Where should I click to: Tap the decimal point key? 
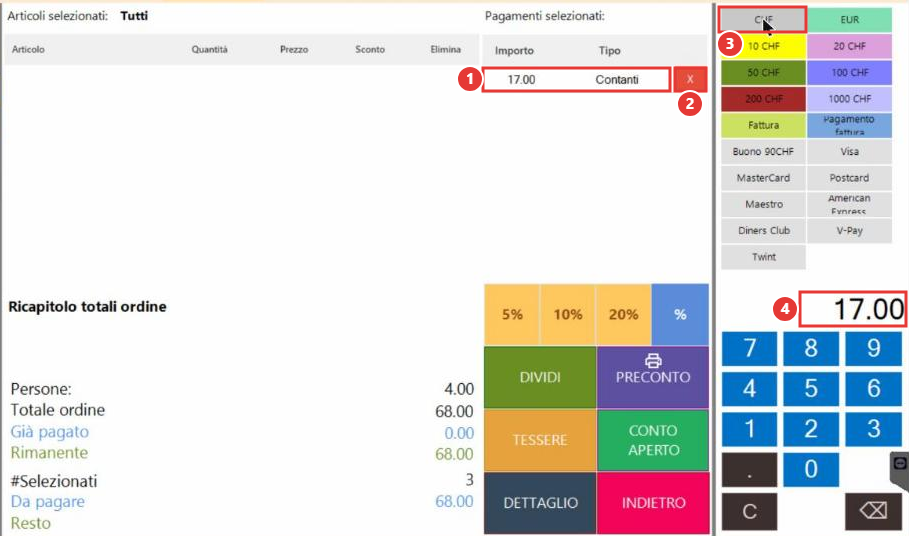pos(750,469)
